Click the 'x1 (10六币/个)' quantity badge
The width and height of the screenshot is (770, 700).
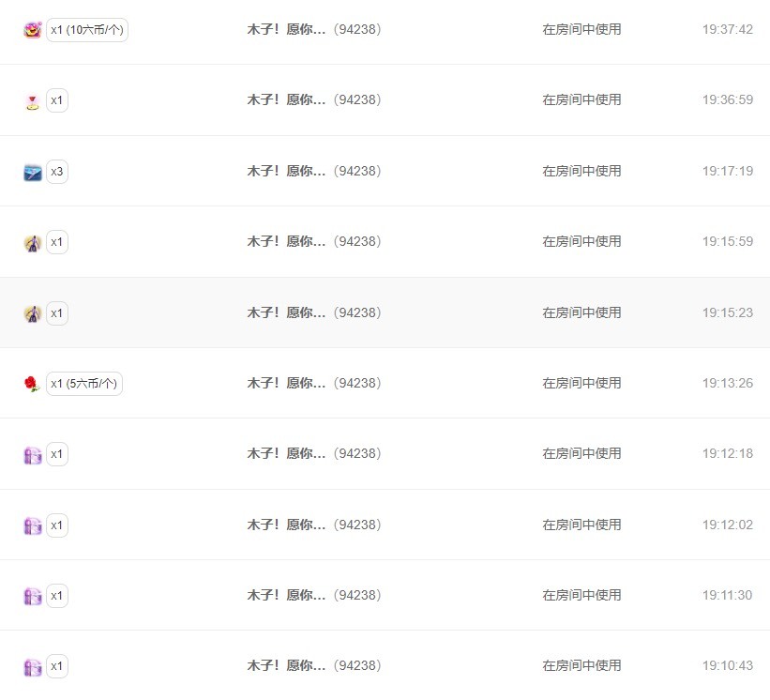coord(87,30)
